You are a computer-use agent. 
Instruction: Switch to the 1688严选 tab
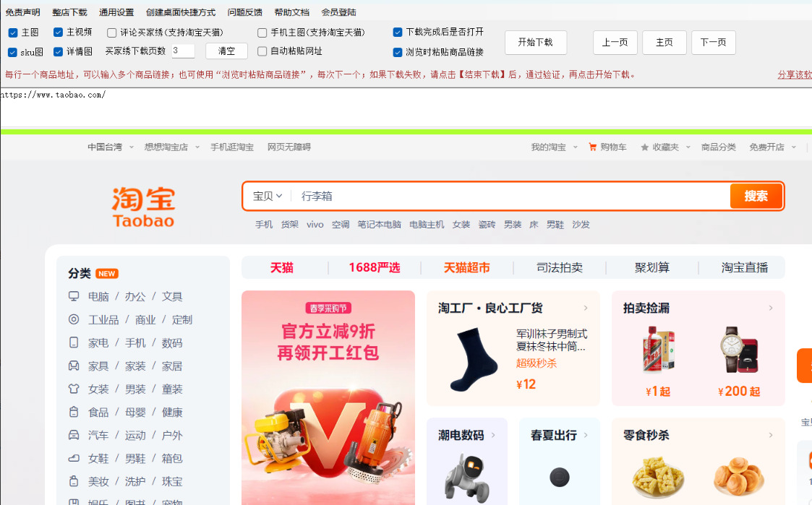[x=375, y=267]
